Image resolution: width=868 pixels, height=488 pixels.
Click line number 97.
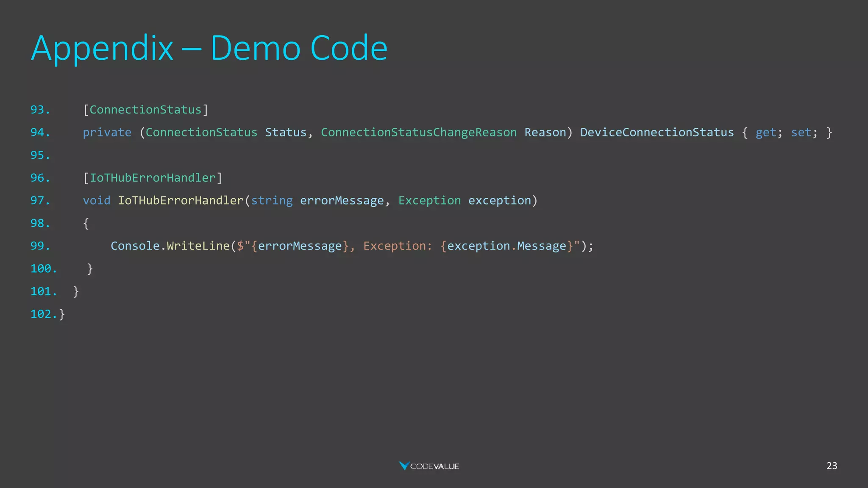40,200
